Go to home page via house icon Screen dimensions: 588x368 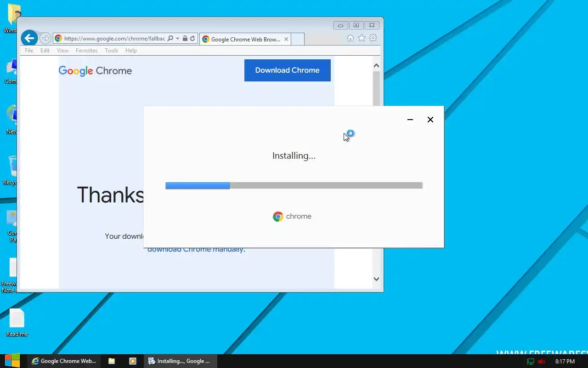(351, 38)
